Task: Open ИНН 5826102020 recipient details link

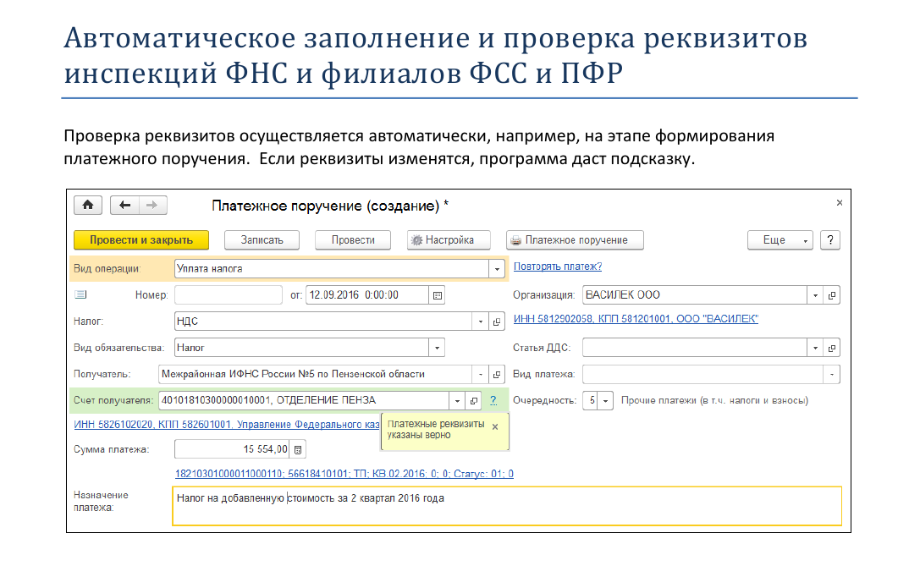Action: (227, 425)
